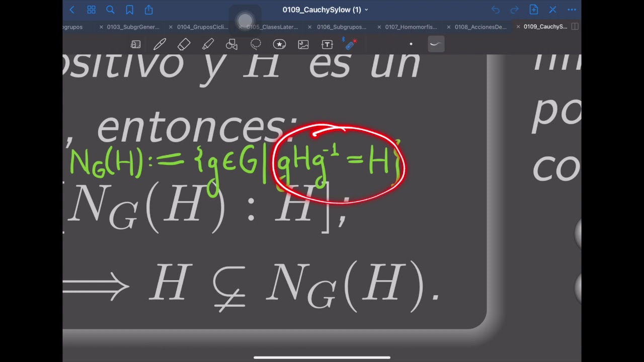Choose the trail laser pointer style
Image resolution: width=644 pixels, height=362 pixels.
coord(436,44)
